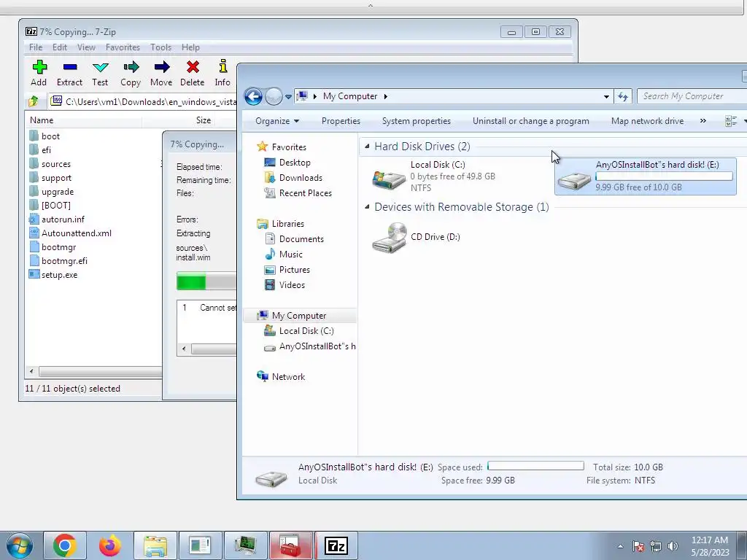Select the [BOOT] folder in 7-Zip
The width and height of the screenshot is (747, 560).
(x=50, y=205)
